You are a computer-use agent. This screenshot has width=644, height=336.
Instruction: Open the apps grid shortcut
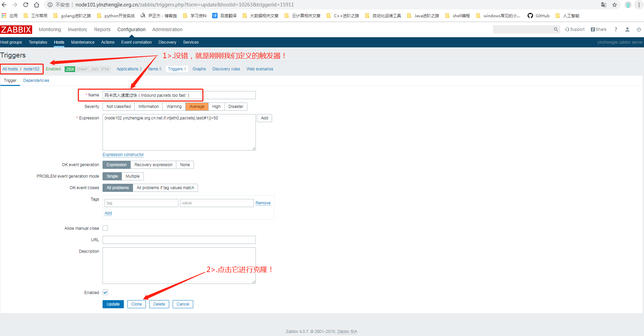(4, 16)
